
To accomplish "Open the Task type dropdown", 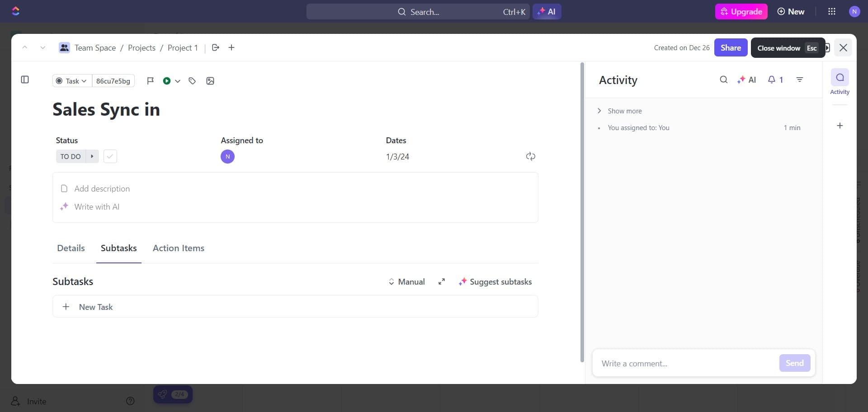I will coord(71,81).
